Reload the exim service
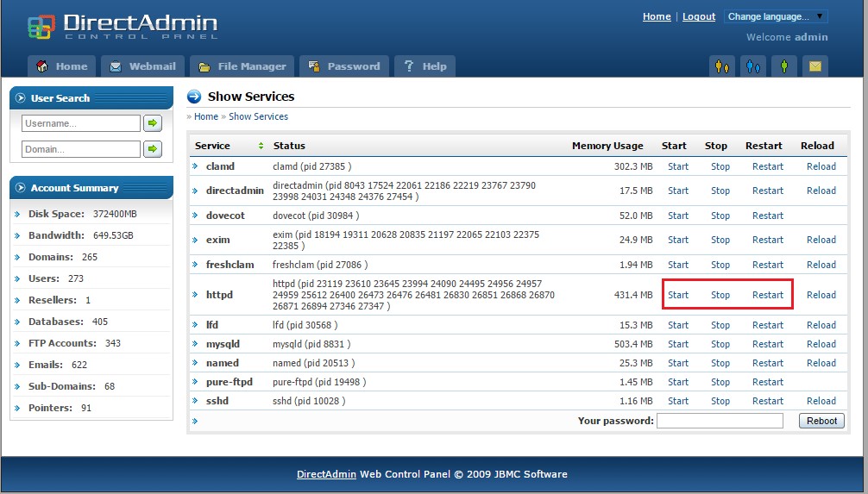The width and height of the screenshot is (868, 494). click(821, 240)
